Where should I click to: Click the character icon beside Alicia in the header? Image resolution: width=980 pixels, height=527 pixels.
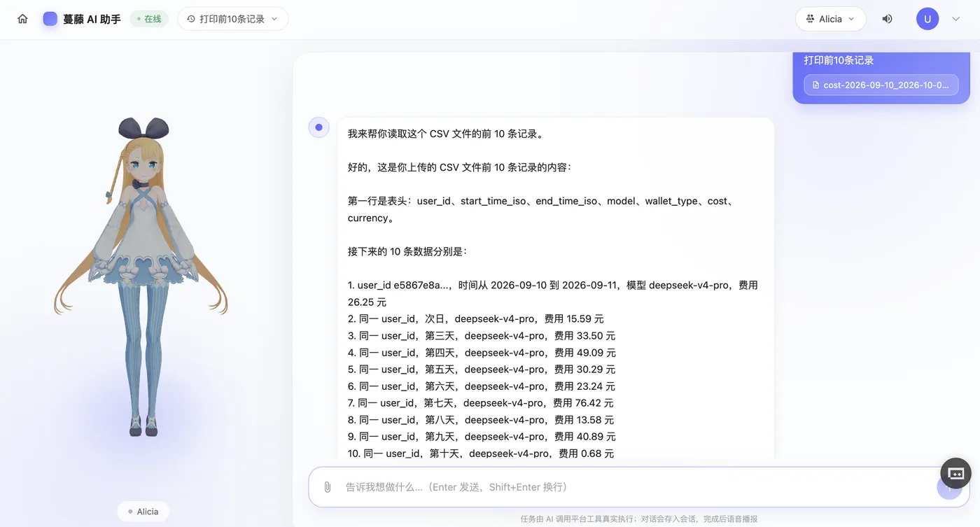pos(811,19)
